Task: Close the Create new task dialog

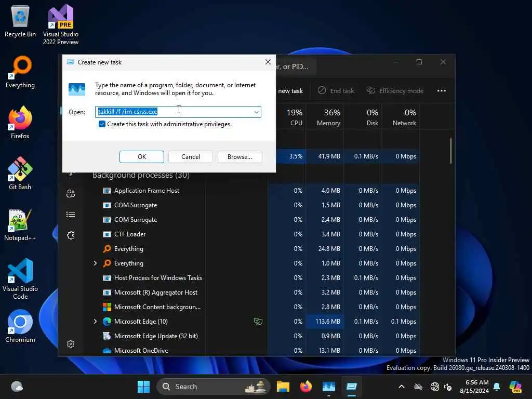Action: 268,62
